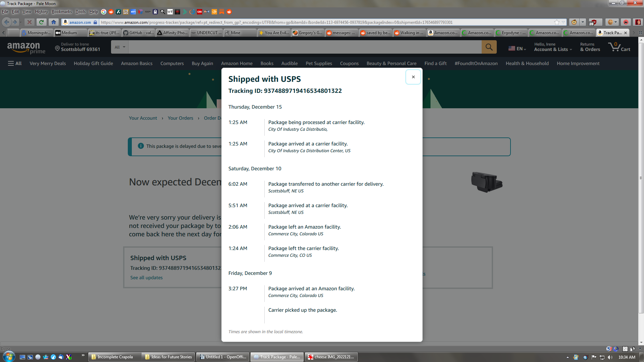Open the cookie manager extension icon

pyautogui.click(x=610, y=22)
